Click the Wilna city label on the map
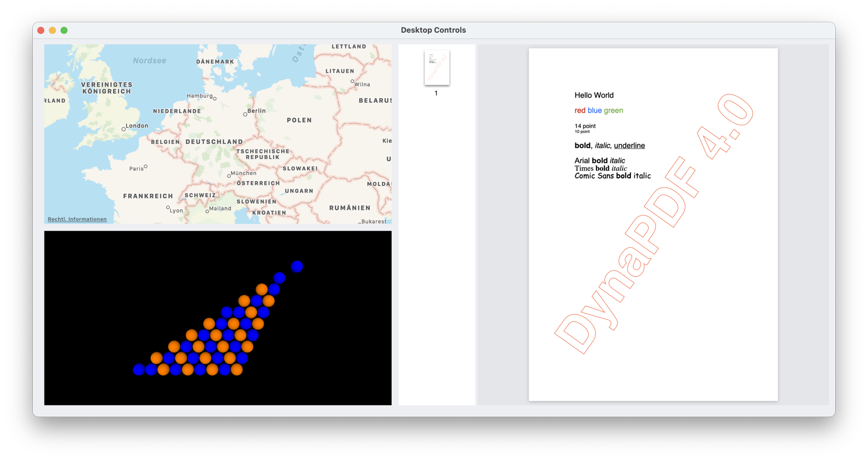868x460 pixels. pyautogui.click(x=362, y=85)
